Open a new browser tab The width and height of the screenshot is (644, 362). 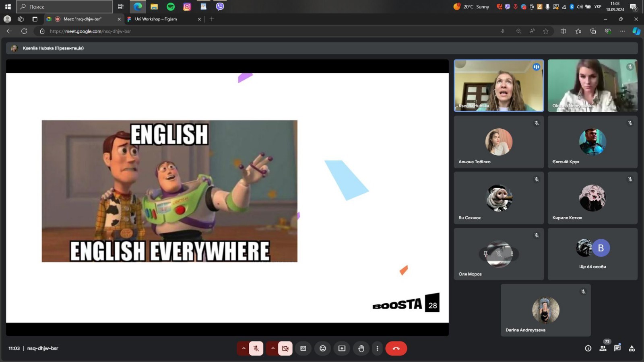(212, 19)
